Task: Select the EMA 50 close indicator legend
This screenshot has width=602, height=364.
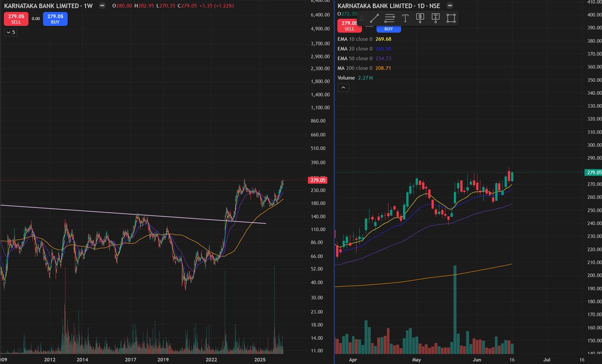Action: [x=364, y=58]
